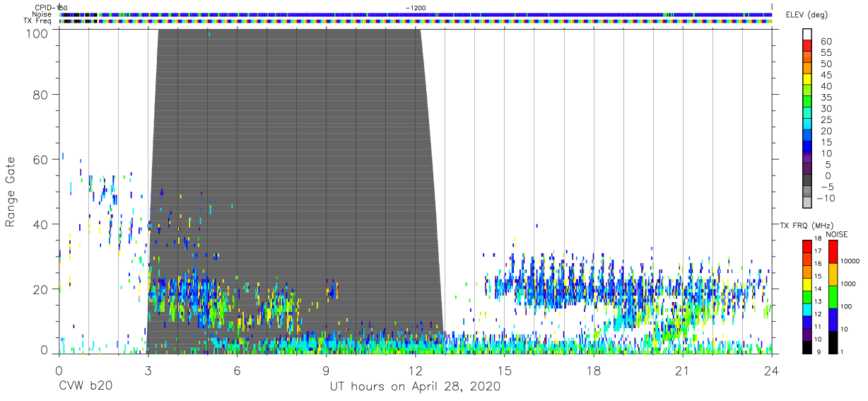
Task: Click pure blue segment above 10 in ELEV colorbar
Action: click(x=808, y=146)
